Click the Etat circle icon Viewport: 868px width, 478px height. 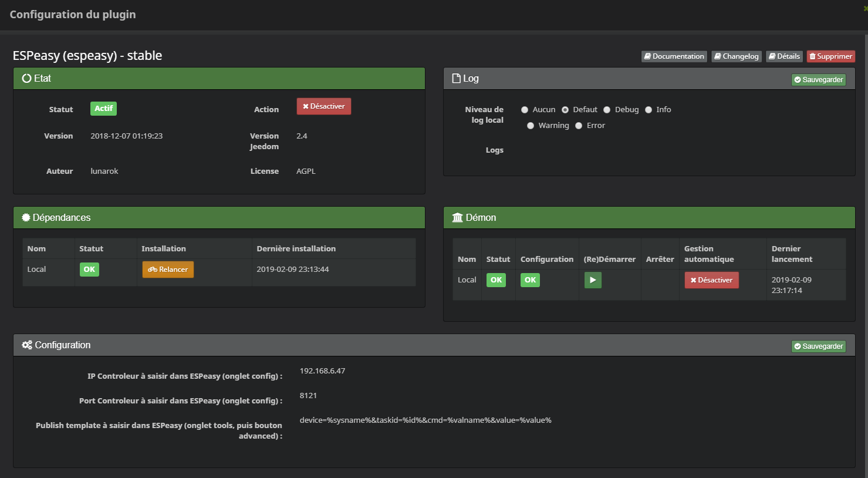coord(26,78)
